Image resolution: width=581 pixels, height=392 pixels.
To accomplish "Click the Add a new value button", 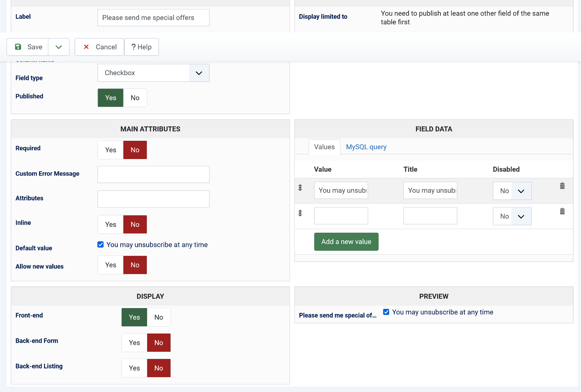I will pyautogui.click(x=346, y=242).
